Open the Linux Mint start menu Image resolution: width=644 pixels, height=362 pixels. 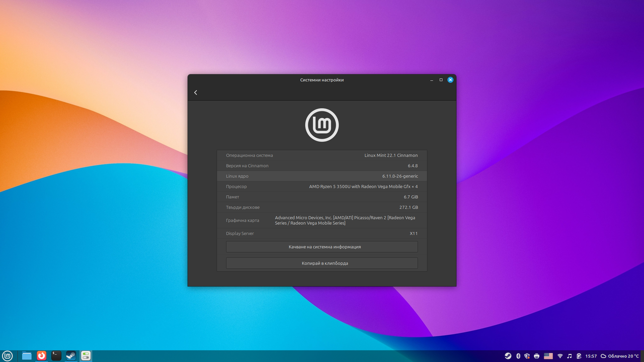tap(8, 356)
